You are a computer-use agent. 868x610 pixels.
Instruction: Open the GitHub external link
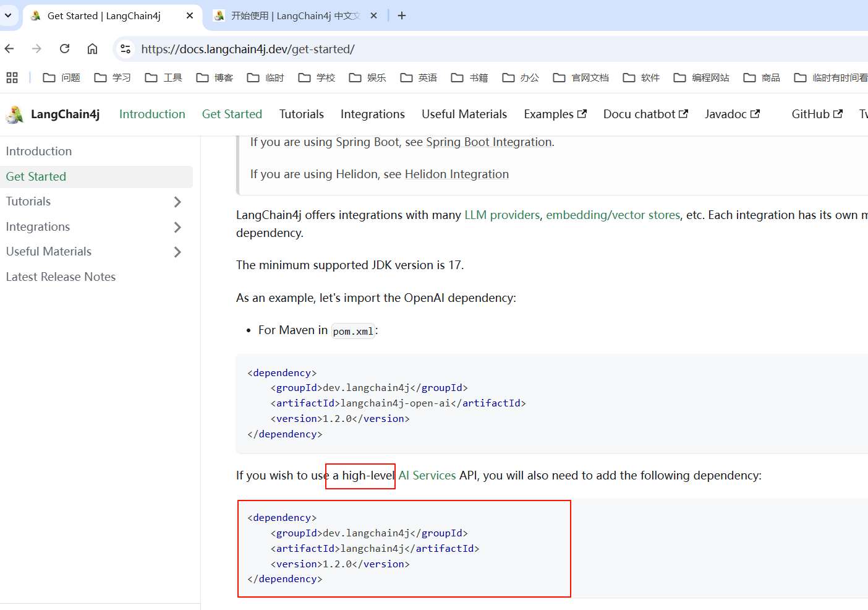(x=816, y=114)
